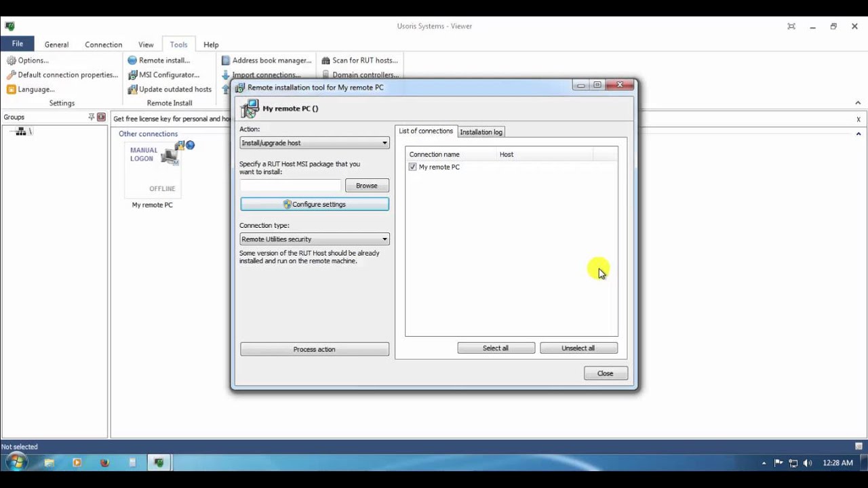Click the Viewer app icon in title bar
This screenshot has width=868, height=488.
(9, 26)
